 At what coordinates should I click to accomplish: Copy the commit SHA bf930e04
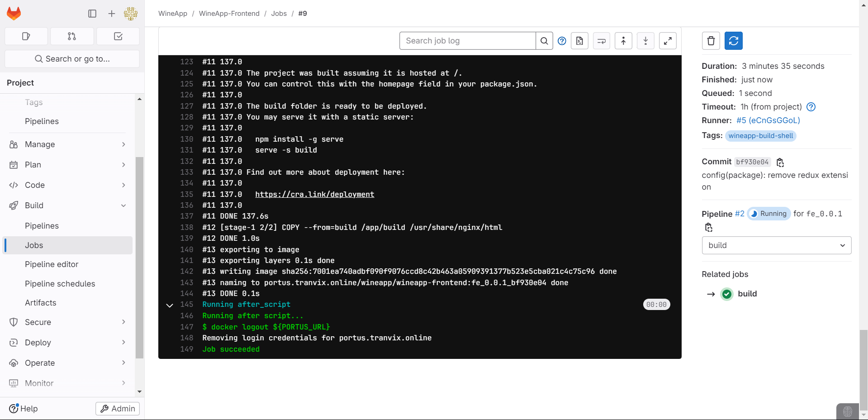780,162
